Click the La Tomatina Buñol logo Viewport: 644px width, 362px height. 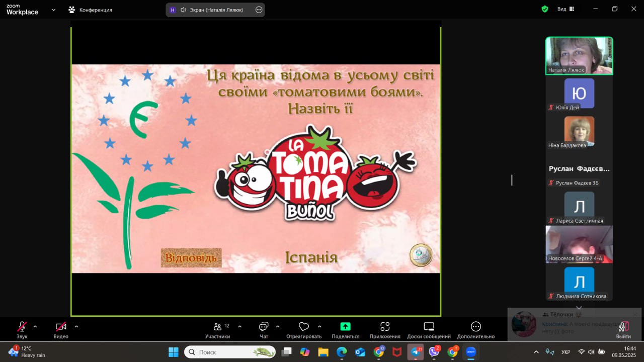315,173
